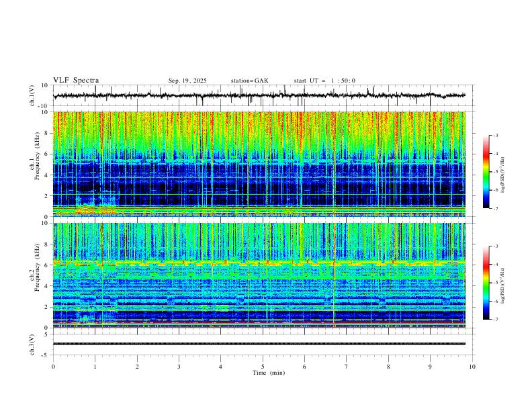532x411 pixels.
Task: Click the time axis tick label '5'
Action: click(263, 367)
